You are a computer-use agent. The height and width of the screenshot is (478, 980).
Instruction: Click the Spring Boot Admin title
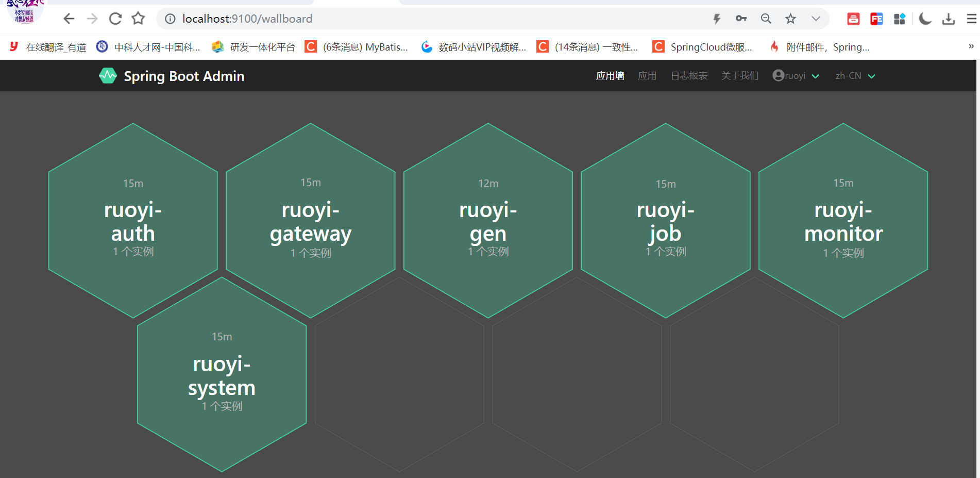point(184,76)
